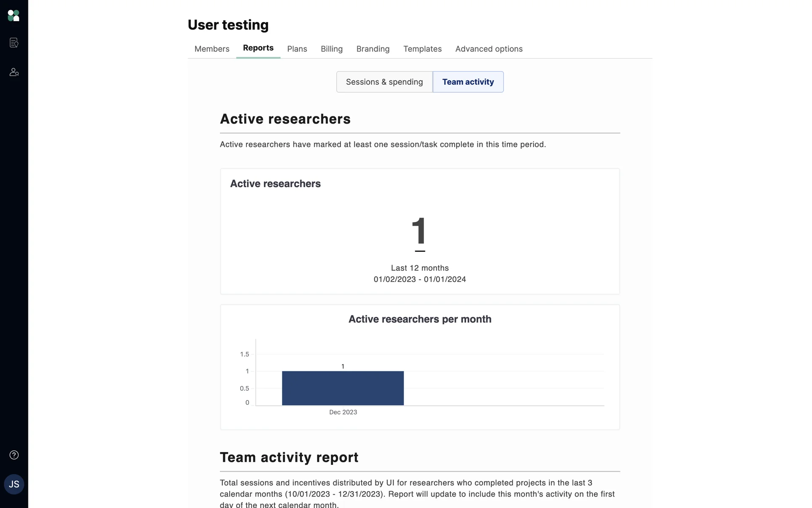This screenshot has height=508, width=812.
Task: Open the Templates tab
Action: point(422,49)
